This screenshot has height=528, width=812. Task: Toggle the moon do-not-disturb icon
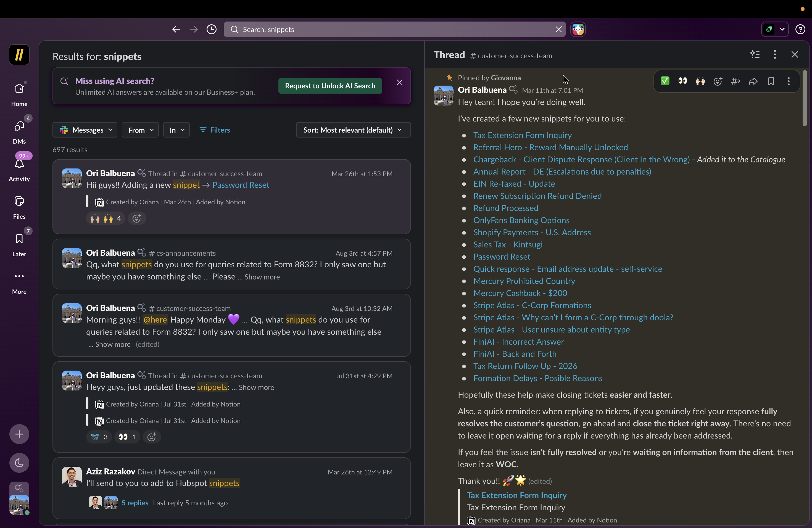click(19, 463)
